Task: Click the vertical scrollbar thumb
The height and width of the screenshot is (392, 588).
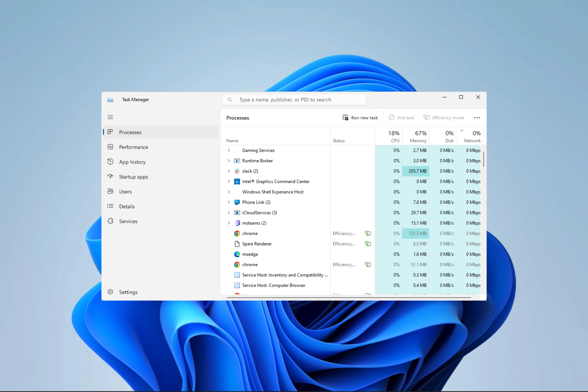Action: pyautogui.click(x=484, y=159)
